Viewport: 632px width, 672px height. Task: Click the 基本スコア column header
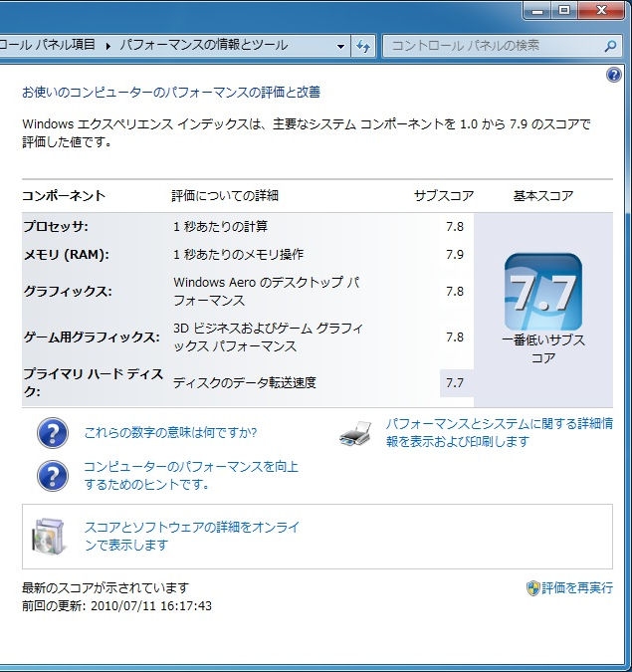[543, 196]
